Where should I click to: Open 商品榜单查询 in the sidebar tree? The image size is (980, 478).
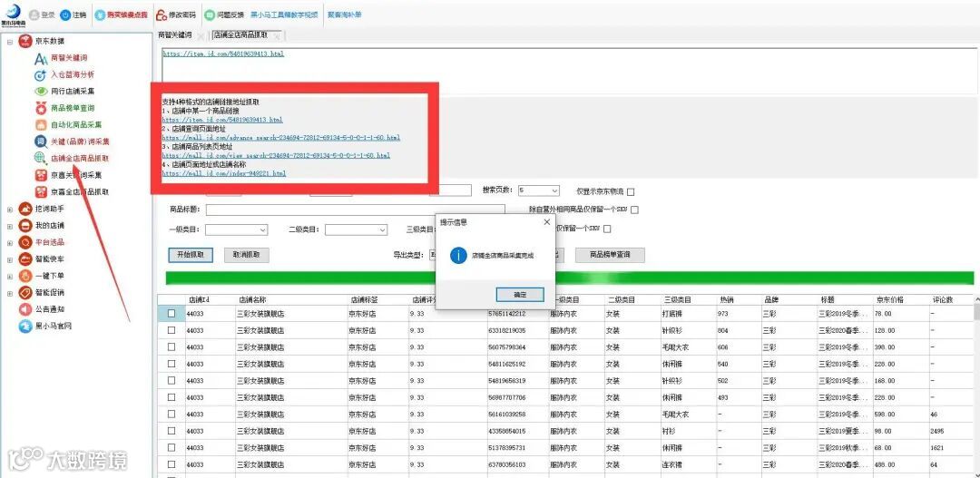point(73,108)
